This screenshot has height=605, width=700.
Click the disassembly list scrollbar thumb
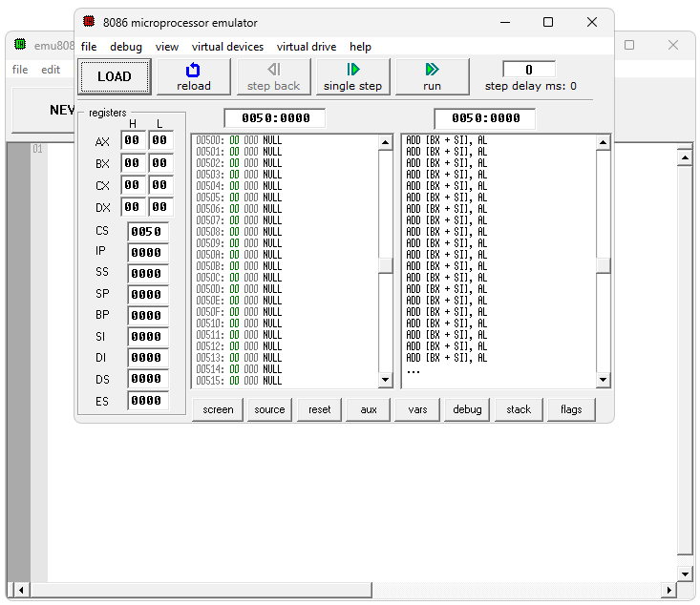coord(604,265)
